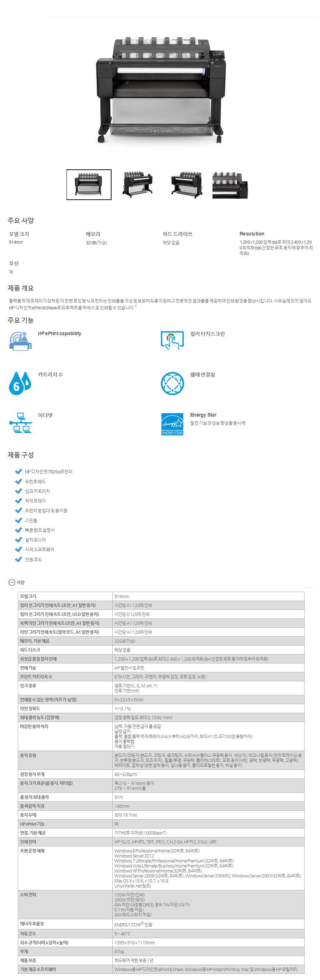Collapse the 사양 specifications section
Image resolution: width=320 pixels, height=980 pixels.
(x=12, y=582)
